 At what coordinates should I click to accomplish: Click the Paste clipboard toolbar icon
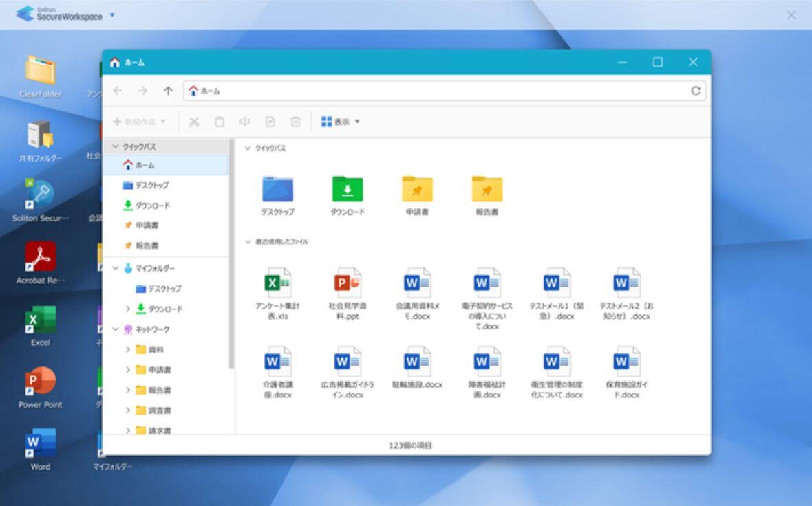pos(220,122)
